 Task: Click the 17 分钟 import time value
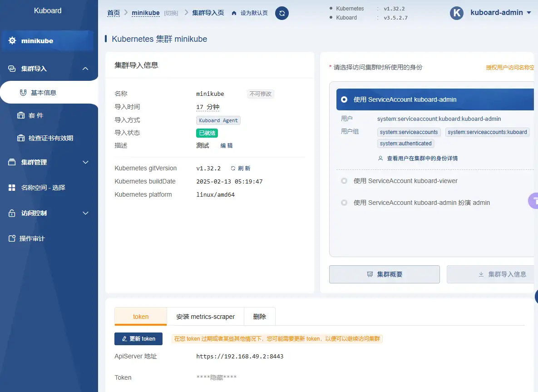207,107
